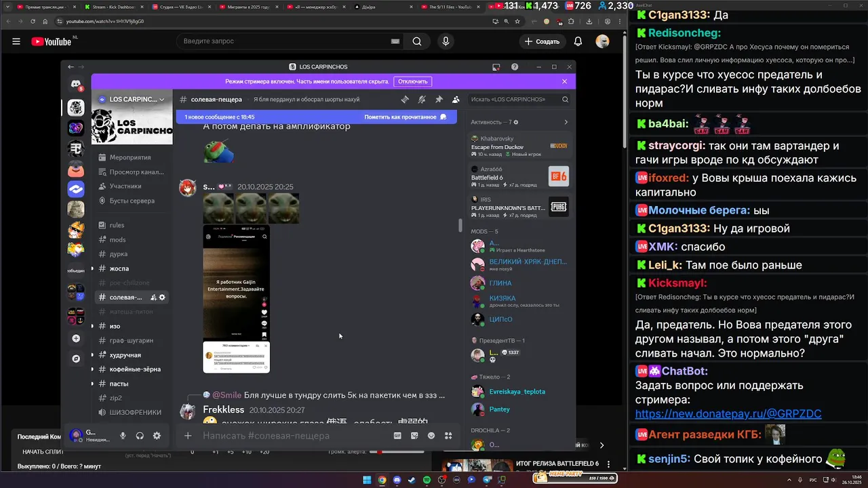Click the YouTube search magnifier button
The image size is (868, 488).
(x=417, y=41)
